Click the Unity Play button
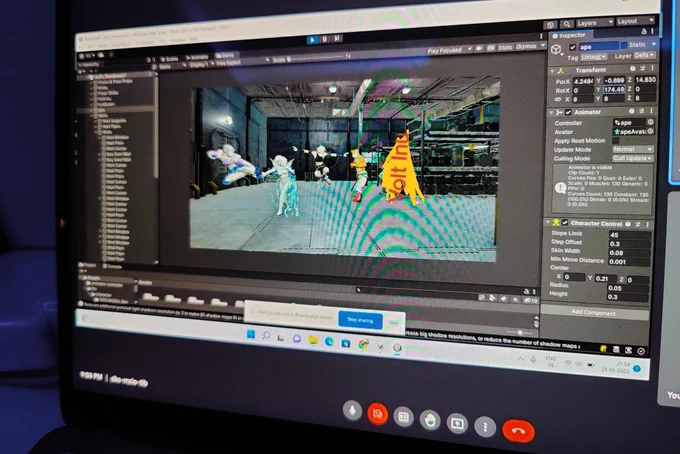 [x=312, y=40]
